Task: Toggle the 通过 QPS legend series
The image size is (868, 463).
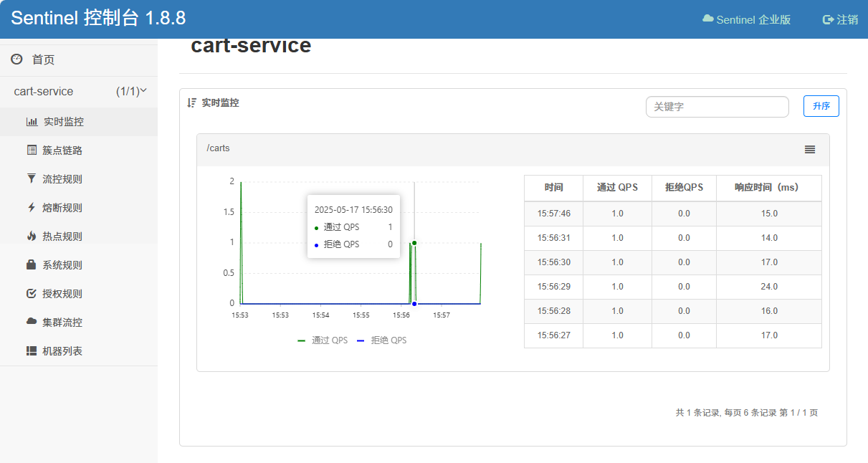Action: click(323, 340)
